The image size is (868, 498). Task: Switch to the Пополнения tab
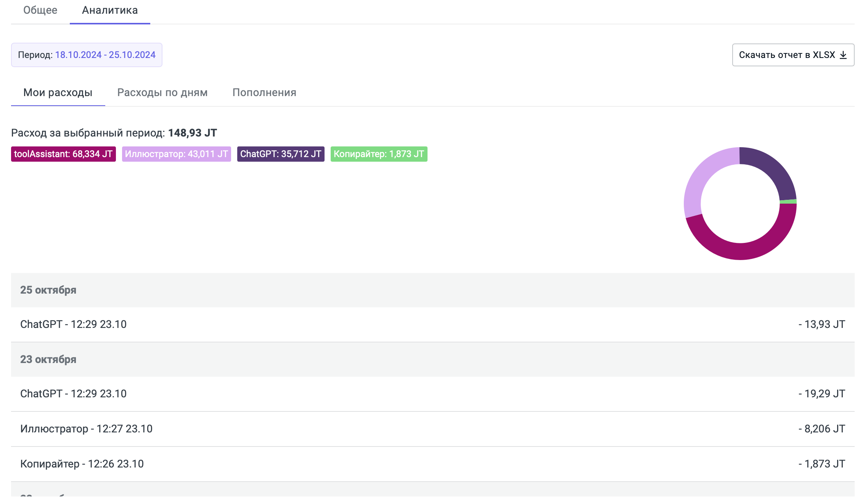coord(264,93)
